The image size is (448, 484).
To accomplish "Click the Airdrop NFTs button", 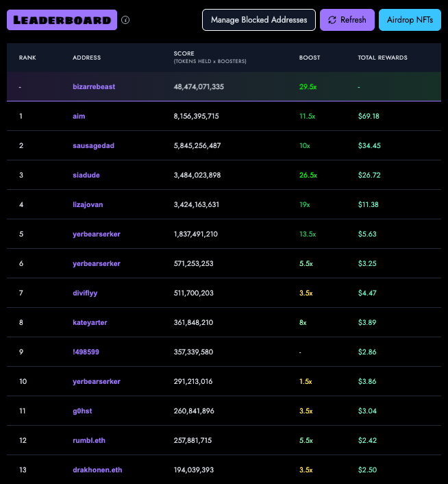I will (x=410, y=20).
